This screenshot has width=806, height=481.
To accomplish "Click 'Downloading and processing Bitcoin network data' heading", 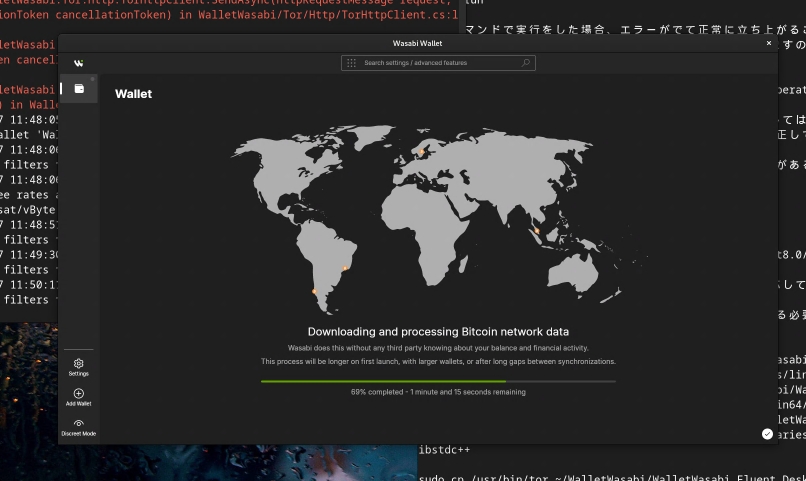I will [x=438, y=332].
